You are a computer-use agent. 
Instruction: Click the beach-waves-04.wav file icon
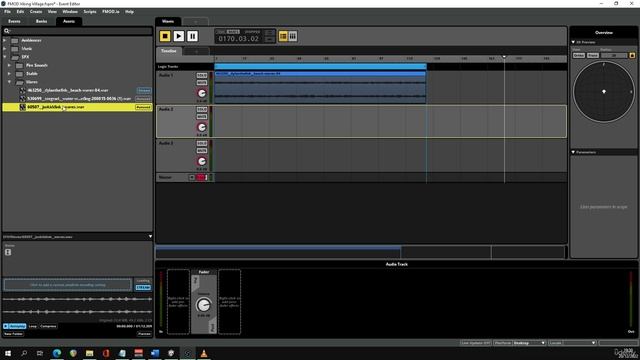coord(23,90)
